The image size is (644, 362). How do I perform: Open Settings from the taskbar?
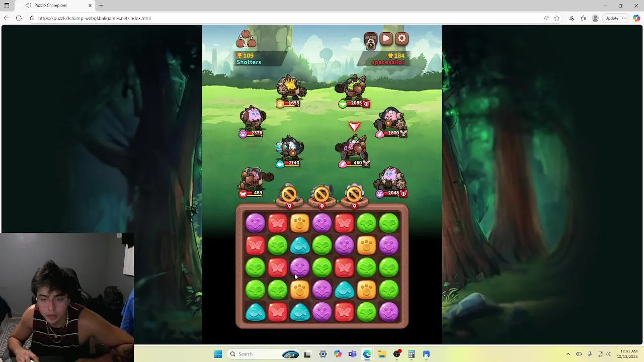(x=323, y=354)
